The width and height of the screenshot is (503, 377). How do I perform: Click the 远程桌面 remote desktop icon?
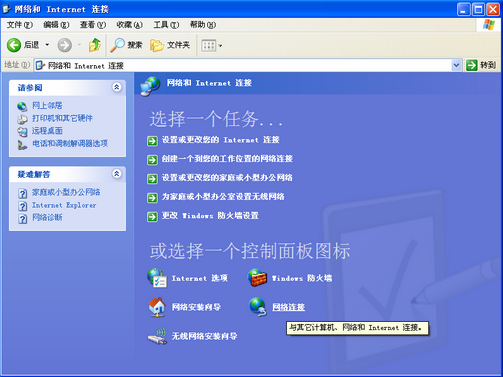coord(22,132)
